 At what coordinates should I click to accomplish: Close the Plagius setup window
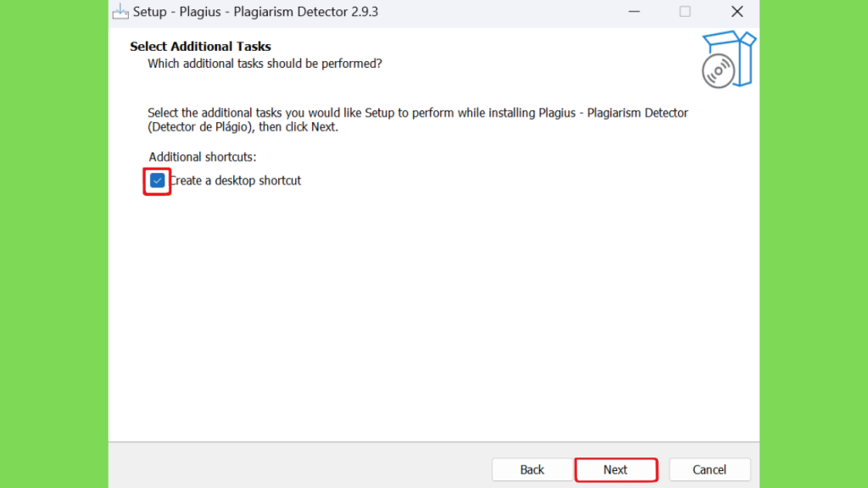737,12
